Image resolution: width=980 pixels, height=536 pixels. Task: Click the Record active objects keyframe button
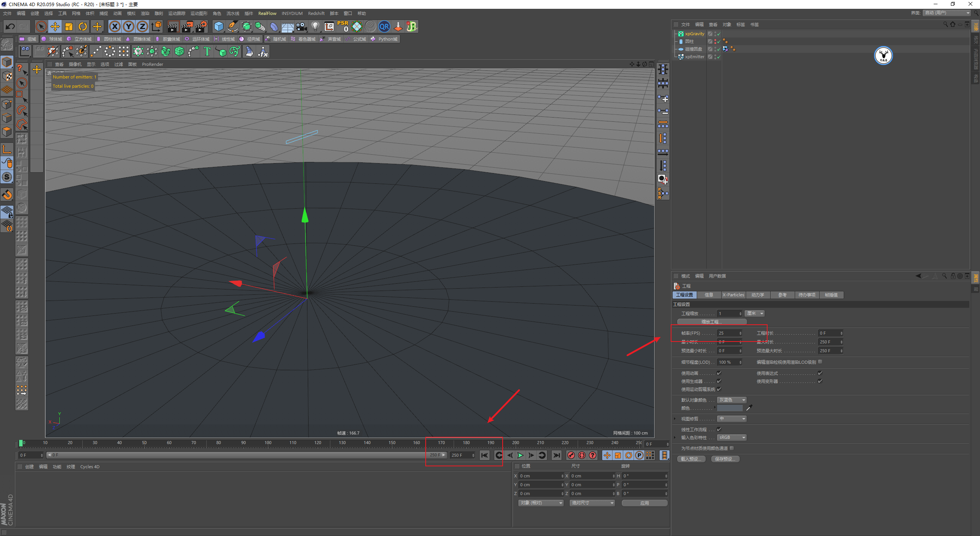(571, 455)
